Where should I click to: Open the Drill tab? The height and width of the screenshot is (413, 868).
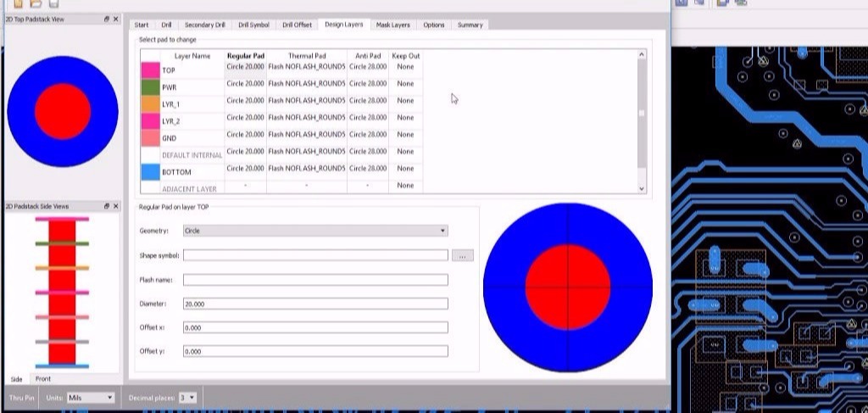(x=166, y=25)
